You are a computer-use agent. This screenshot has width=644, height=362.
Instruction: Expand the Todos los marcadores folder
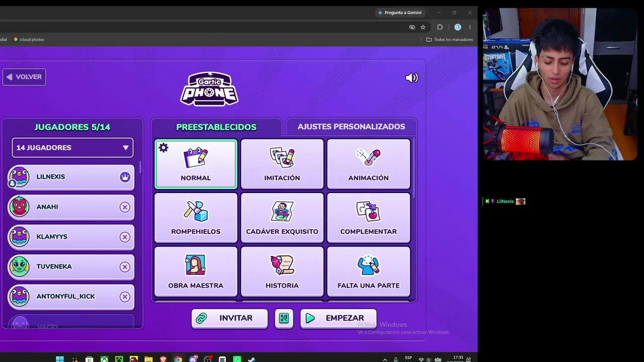(x=449, y=40)
